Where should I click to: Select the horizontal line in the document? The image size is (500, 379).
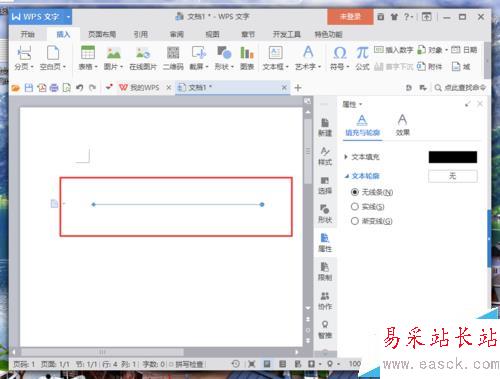pos(178,205)
